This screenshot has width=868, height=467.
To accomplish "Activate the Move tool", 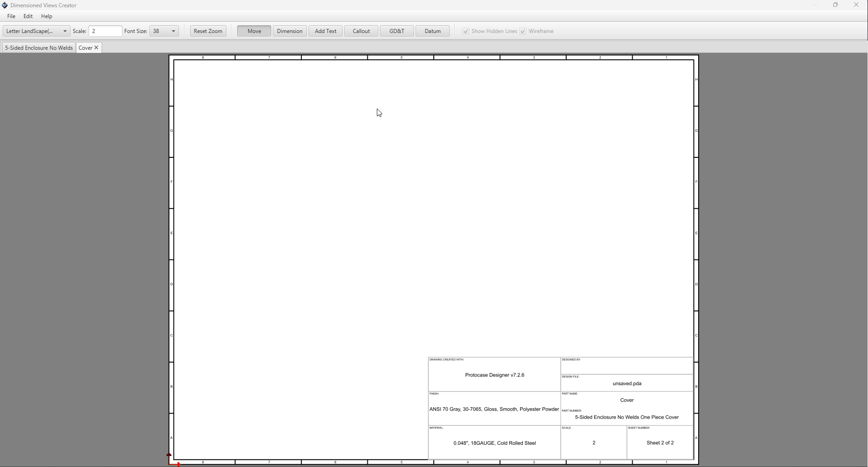I will [254, 31].
